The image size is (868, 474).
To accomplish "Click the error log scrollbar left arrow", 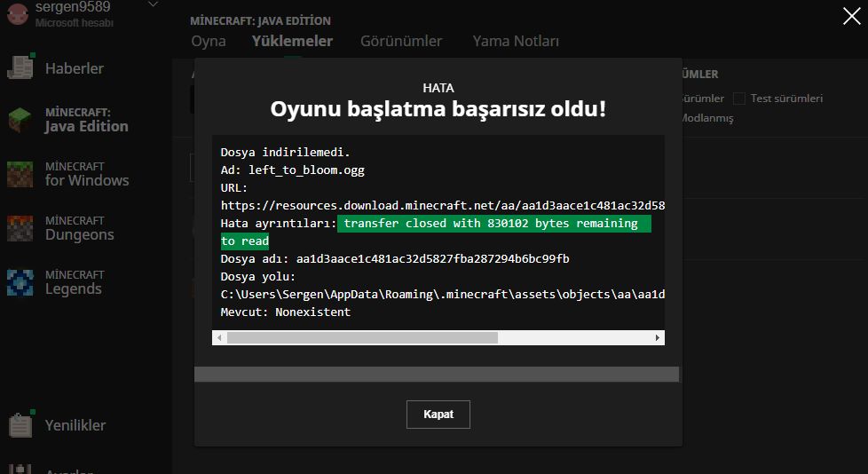I will [220, 338].
